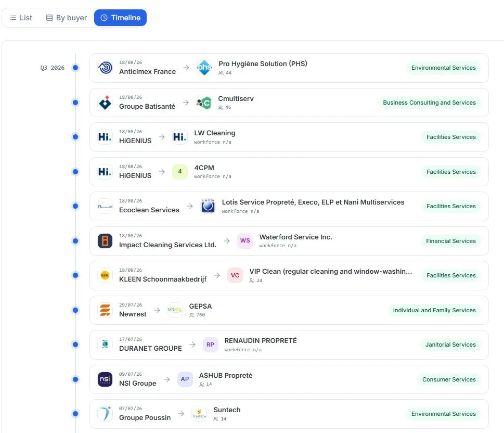
Task: Click the GEPSA logo
Action: 175,310
